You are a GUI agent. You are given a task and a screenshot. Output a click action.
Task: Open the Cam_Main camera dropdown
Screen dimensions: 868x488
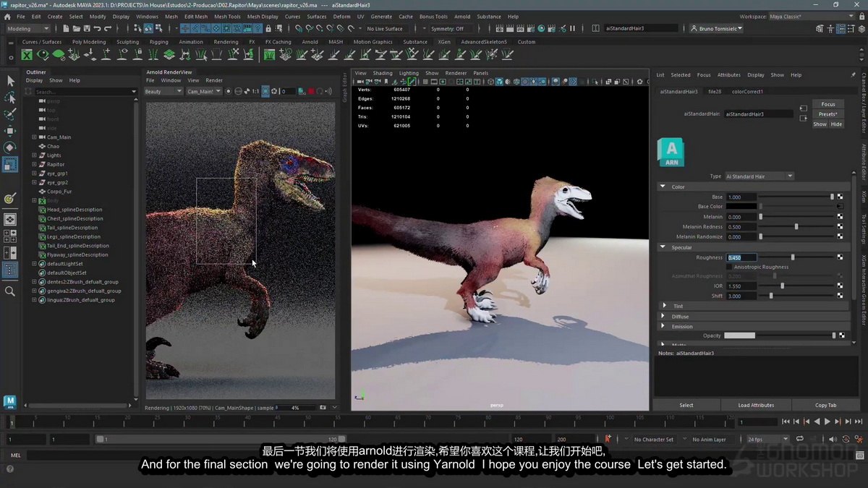coord(203,92)
